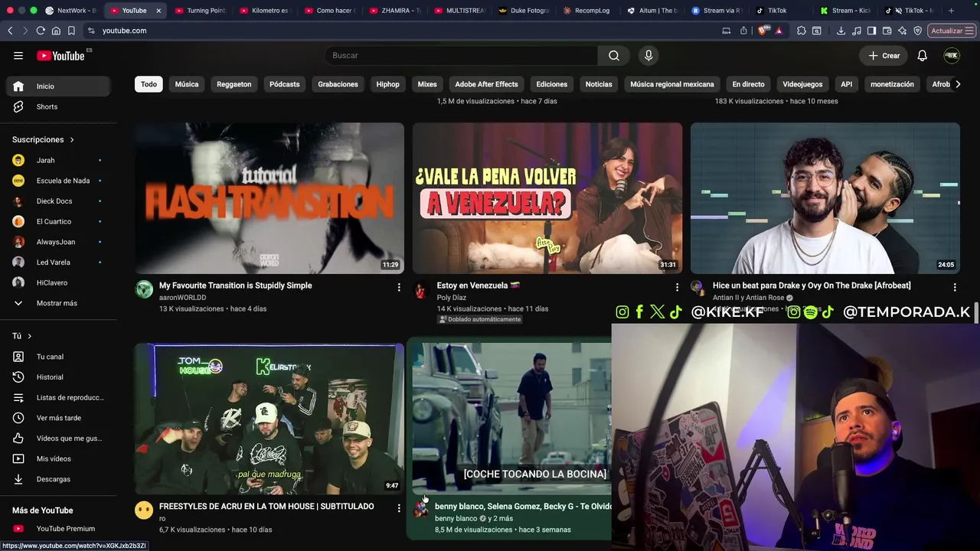This screenshot has width=980, height=551.
Task: Open a new browser tab
Action: coord(952,11)
